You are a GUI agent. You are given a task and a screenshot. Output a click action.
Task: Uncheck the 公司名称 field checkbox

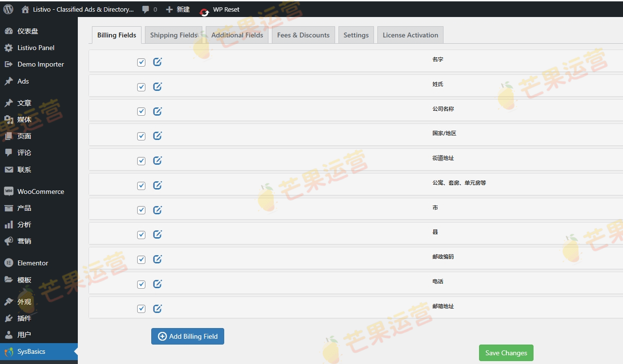(x=141, y=111)
